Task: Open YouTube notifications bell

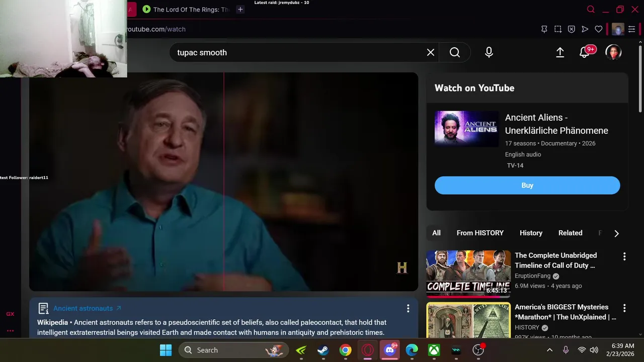Action: [585, 52]
